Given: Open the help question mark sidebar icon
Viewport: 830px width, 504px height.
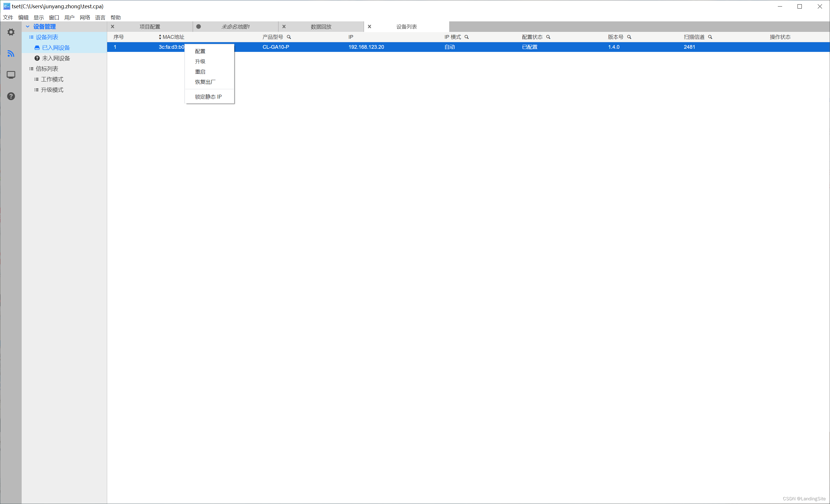Looking at the screenshot, I should [11, 96].
